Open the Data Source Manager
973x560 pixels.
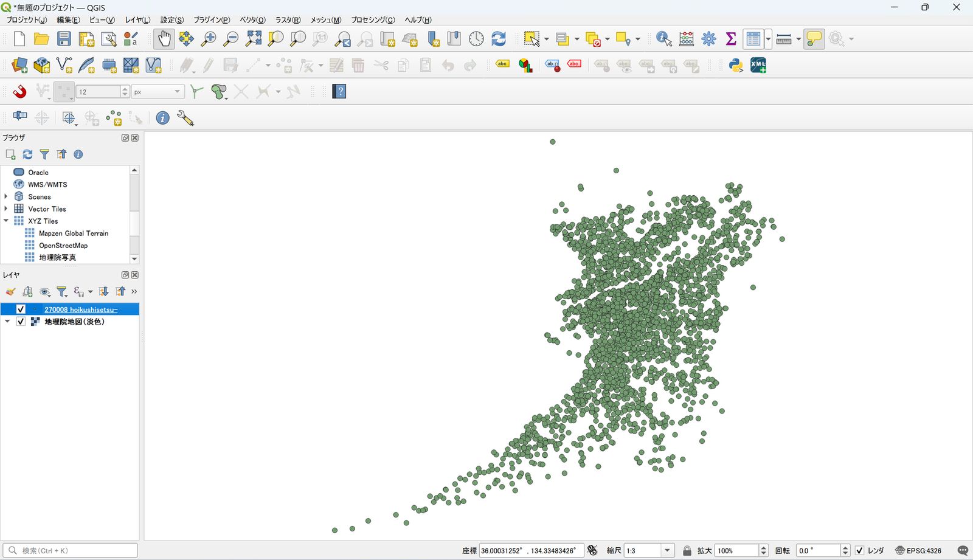19,65
